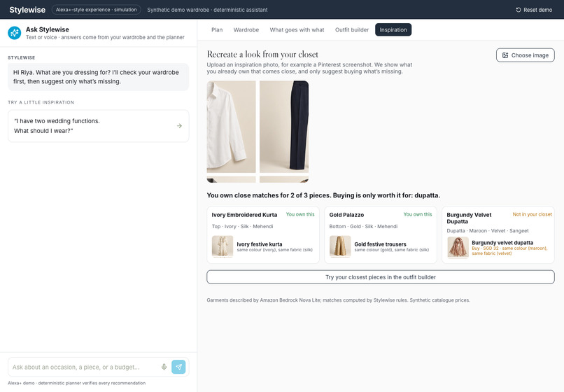
Task: Click the Hi Riya greeting message bubble
Action: 99,77
